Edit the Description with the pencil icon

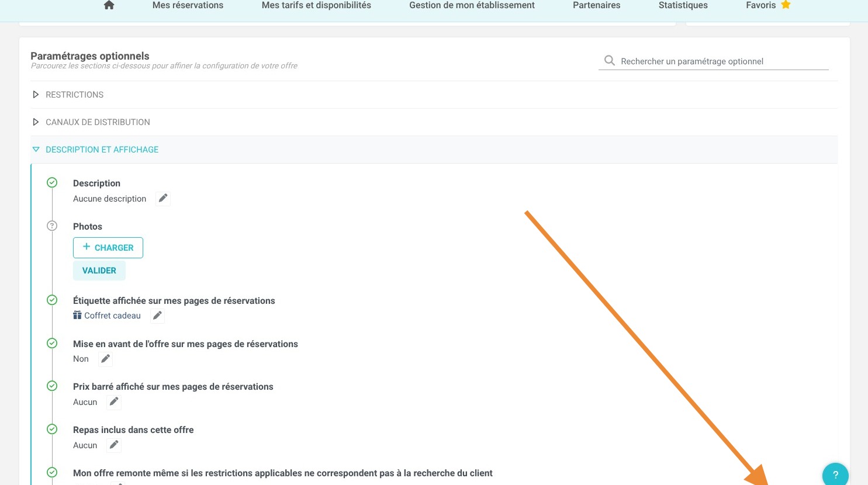pyautogui.click(x=163, y=199)
